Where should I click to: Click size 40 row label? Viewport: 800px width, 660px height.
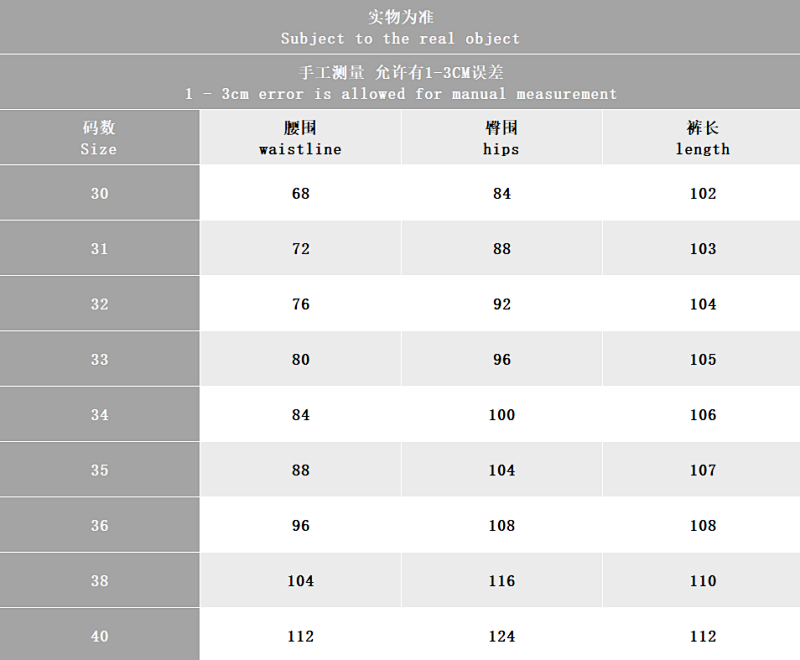[99, 636]
